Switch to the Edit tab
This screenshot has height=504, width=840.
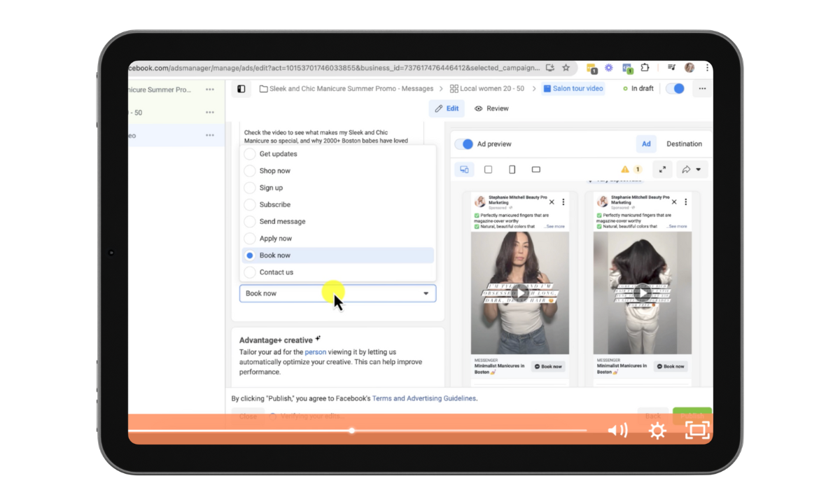(447, 108)
